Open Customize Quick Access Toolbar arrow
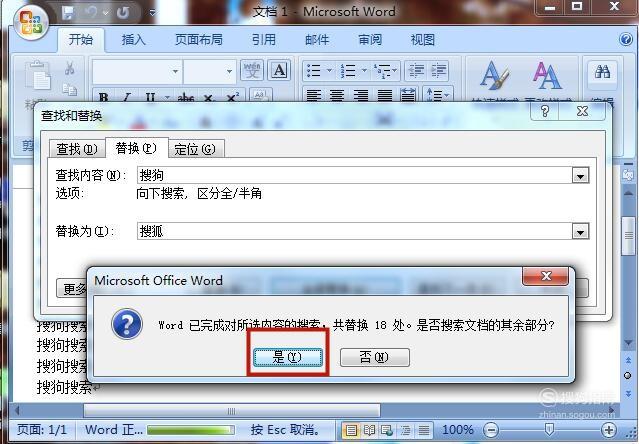 pyautogui.click(x=152, y=13)
